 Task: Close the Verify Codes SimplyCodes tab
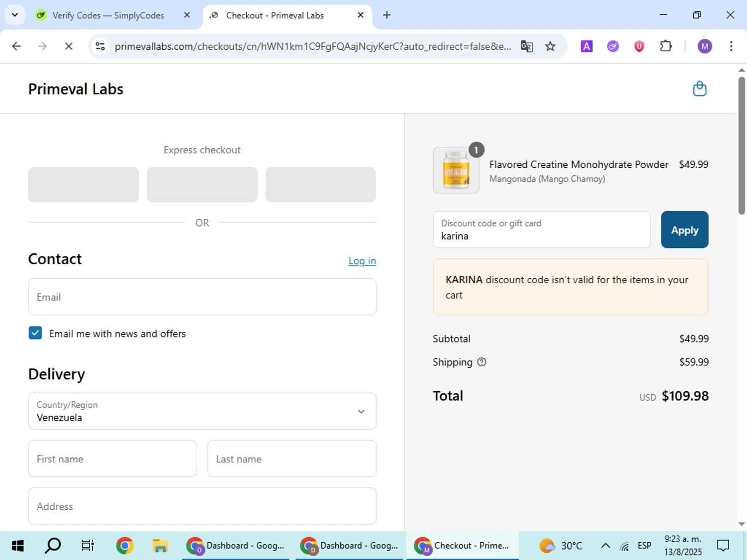point(187,15)
